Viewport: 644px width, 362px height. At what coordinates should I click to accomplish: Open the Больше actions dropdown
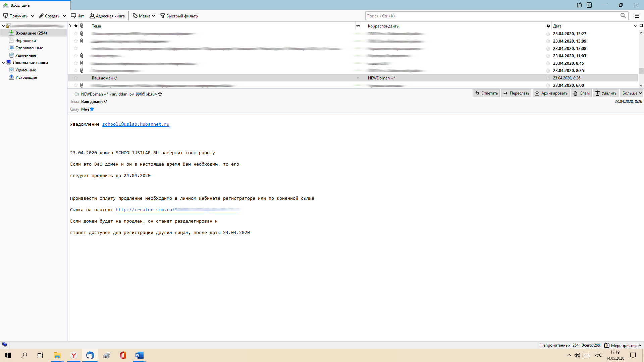632,93
